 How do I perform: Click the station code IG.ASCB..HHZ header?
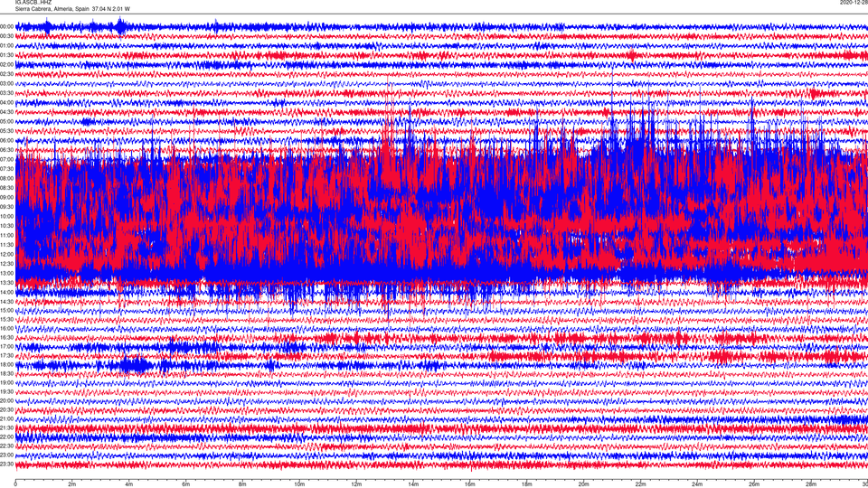click(x=33, y=2)
